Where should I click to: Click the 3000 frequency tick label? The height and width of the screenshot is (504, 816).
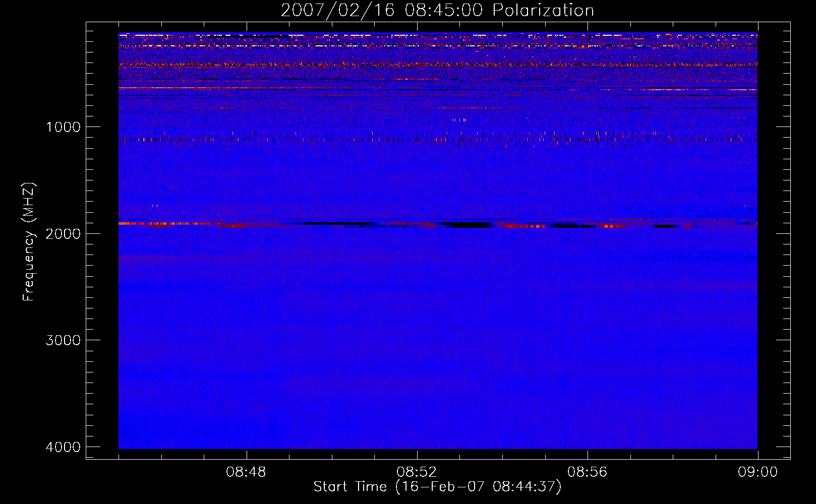pyautogui.click(x=63, y=340)
